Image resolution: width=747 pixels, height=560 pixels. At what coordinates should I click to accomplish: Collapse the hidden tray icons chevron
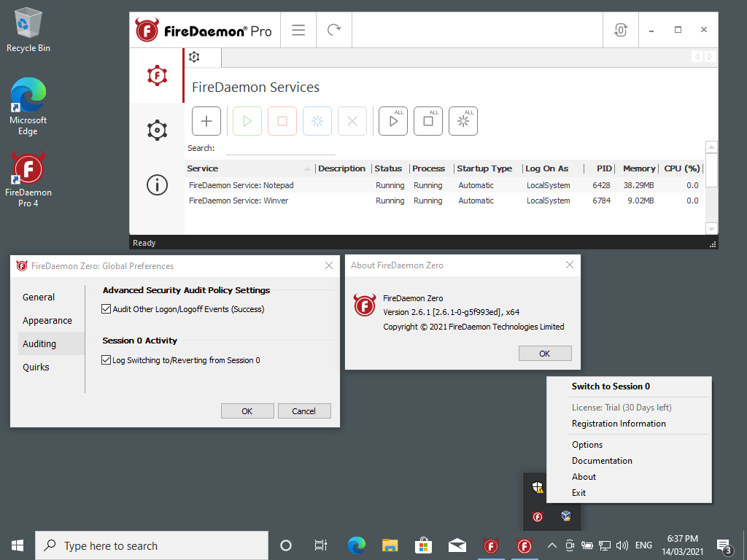(551, 545)
